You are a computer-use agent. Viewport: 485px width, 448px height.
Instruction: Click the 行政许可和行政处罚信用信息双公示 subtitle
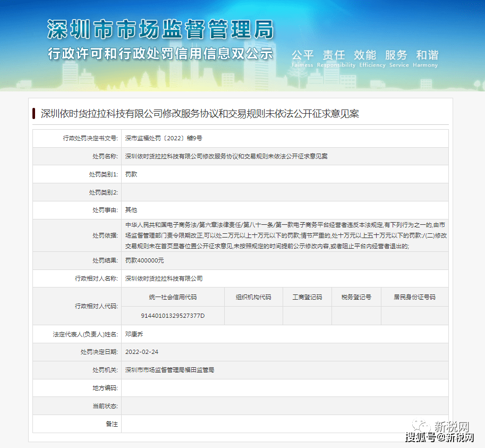[160, 54]
